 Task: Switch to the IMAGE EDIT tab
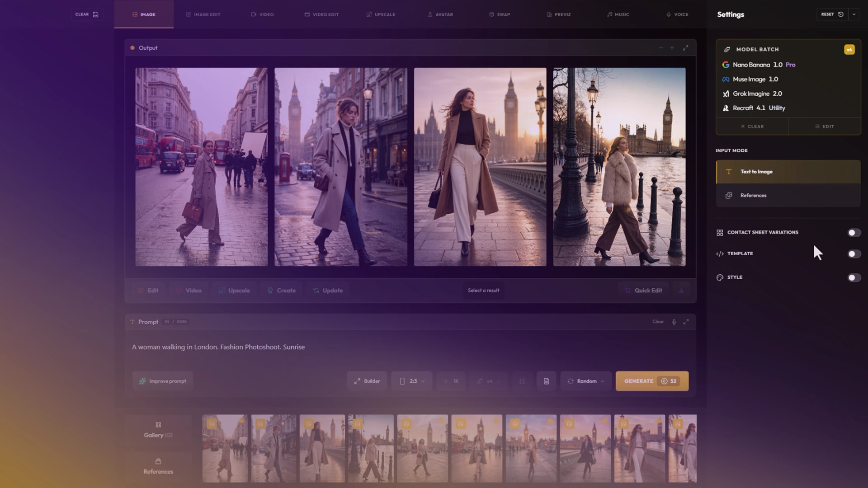pyautogui.click(x=203, y=14)
